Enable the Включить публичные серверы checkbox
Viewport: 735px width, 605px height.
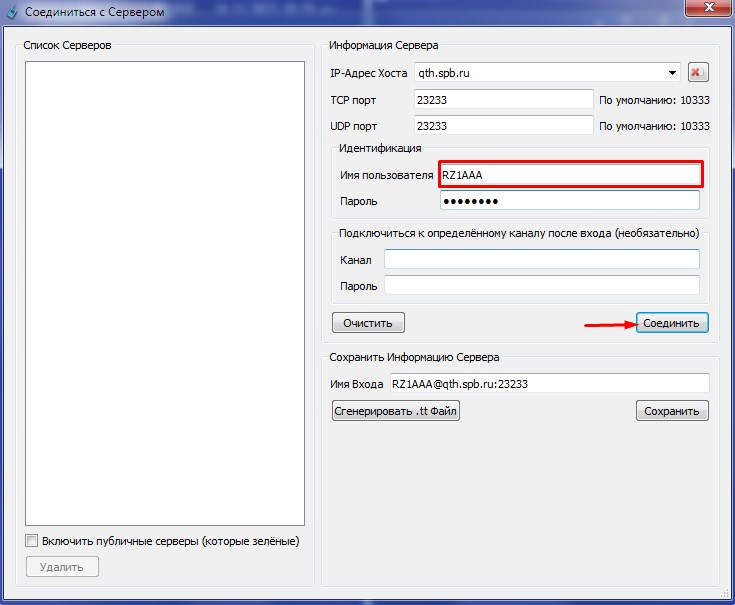[32, 541]
